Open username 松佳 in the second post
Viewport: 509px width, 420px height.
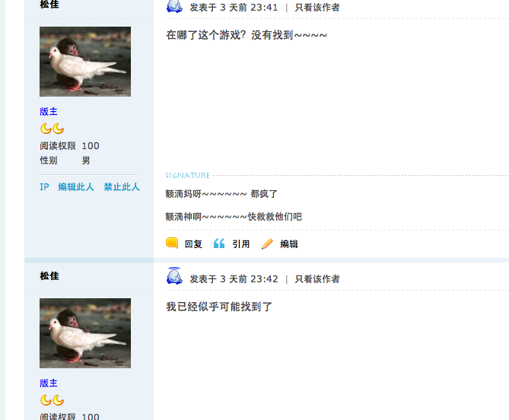pos(49,276)
